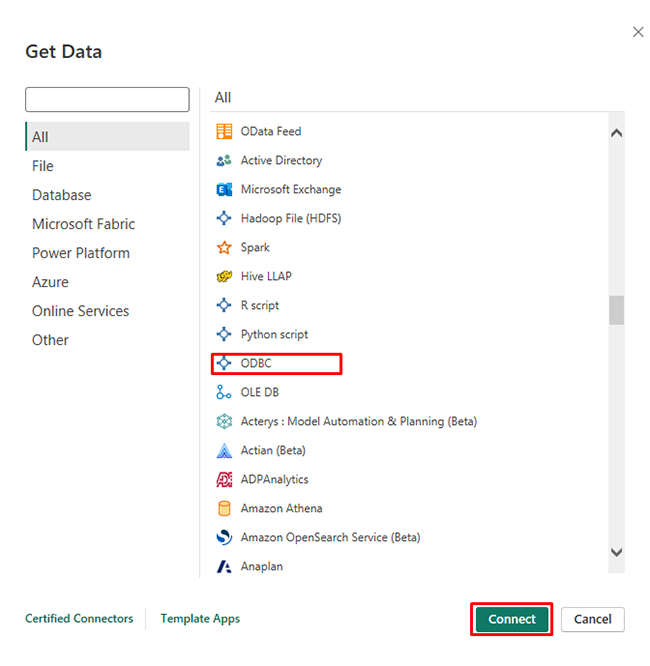Select the ODBC text label
Screen dimensions: 650x666
pyautogui.click(x=256, y=363)
